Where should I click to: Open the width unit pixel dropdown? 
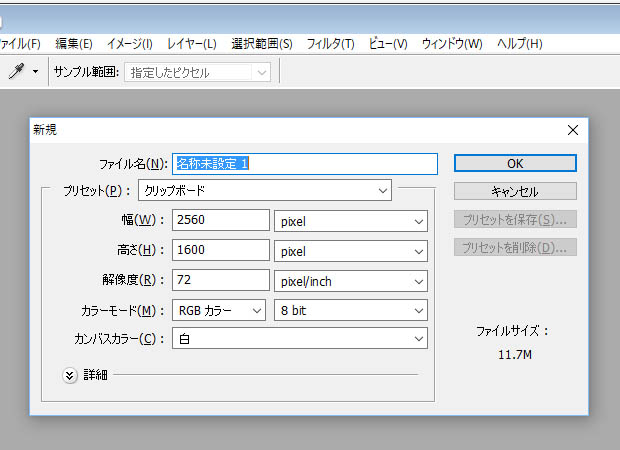pos(350,220)
